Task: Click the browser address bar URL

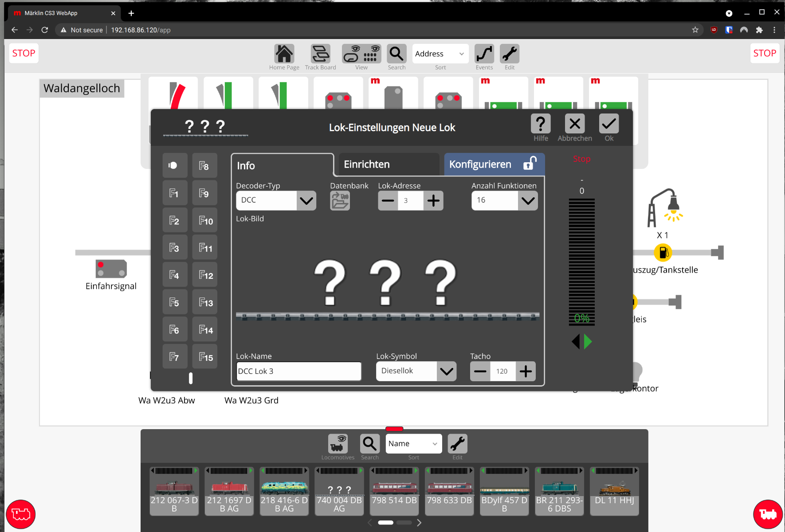Action: point(141,30)
